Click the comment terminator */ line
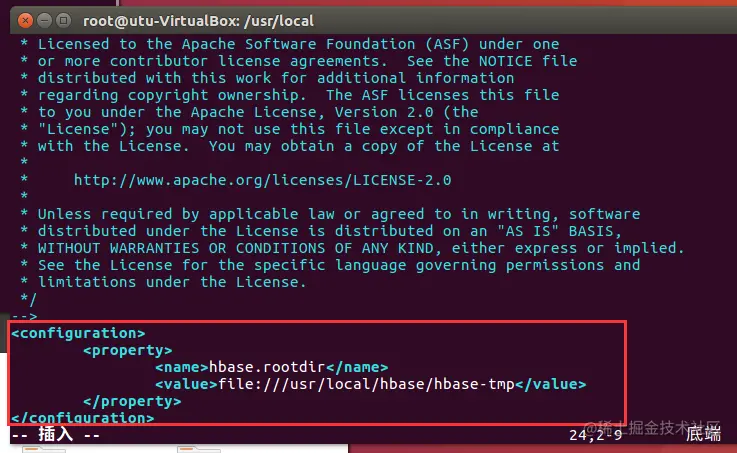Screen dimensions: 737x453 click(28, 299)
